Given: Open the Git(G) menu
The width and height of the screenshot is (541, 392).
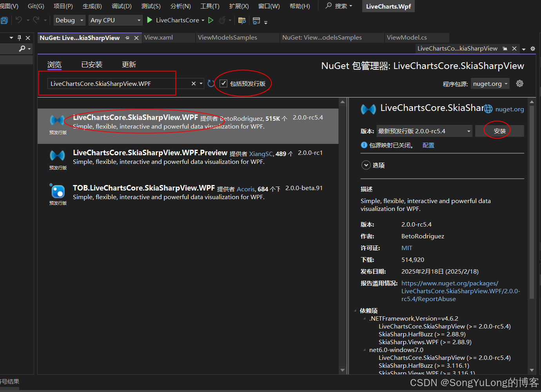Looking at the screenshot, I should [x=36, y=6].
